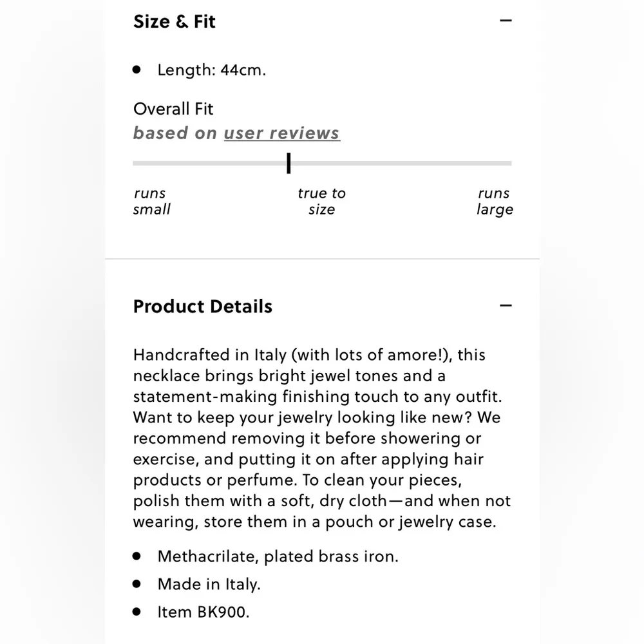Open the user reviews link
Screen dimensions: 644x644
click(281, 133)
